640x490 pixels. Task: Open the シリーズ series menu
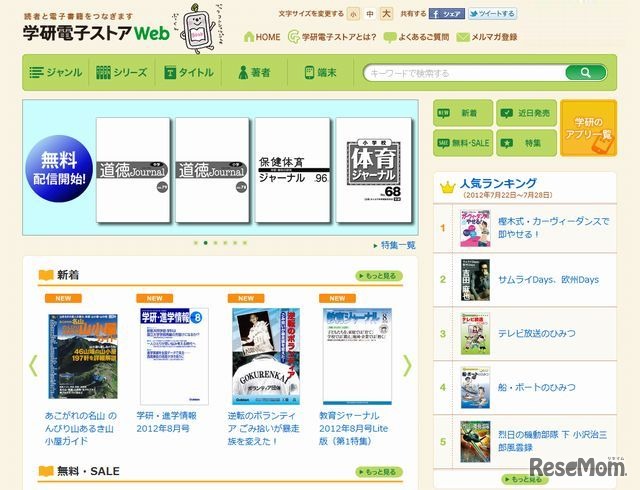click(122, 73)
